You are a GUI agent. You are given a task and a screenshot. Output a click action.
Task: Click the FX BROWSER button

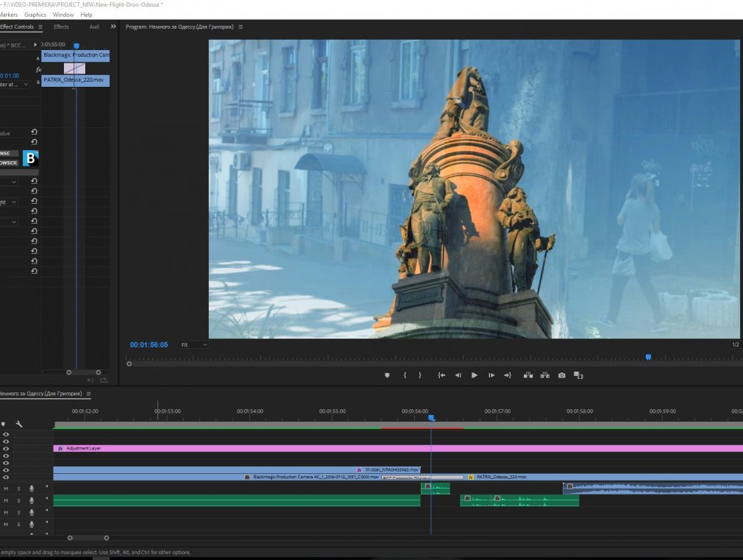point(9,163)
